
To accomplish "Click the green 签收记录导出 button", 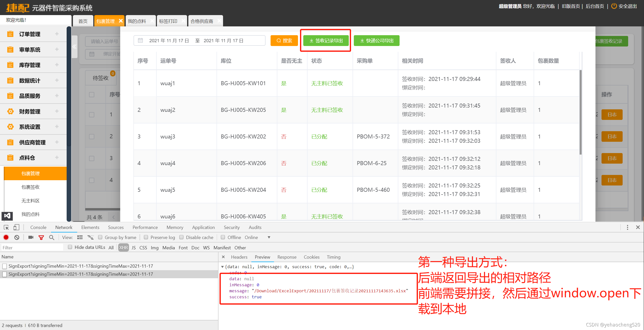I will coord(326,41).
